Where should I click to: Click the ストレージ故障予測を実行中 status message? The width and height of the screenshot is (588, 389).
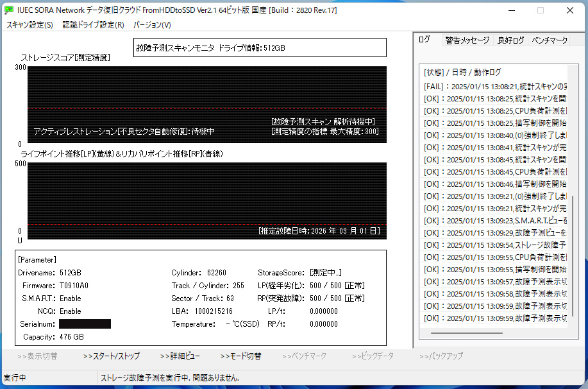point(169,377)
